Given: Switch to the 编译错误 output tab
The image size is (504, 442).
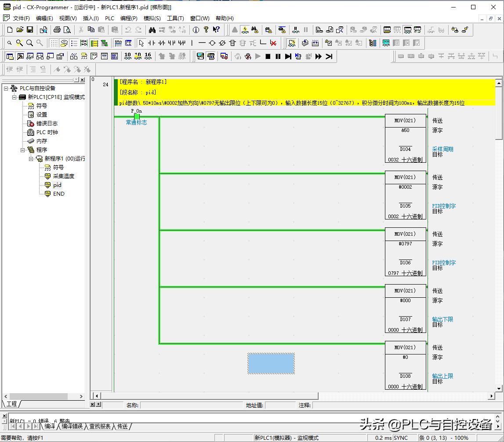Looking at the screenshot, I should (x=72, y=426).
